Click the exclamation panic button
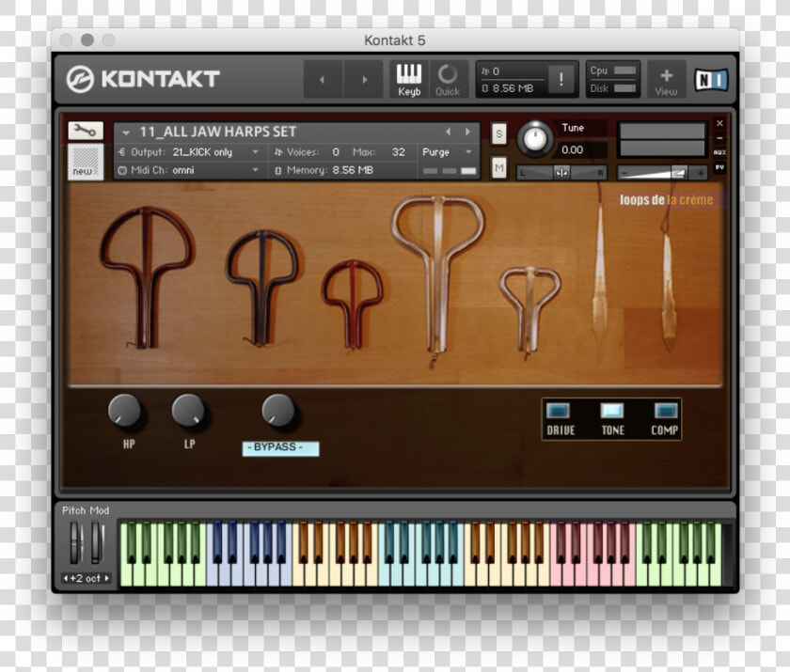This screenshot has width=790, height=672. click(561, 80)
